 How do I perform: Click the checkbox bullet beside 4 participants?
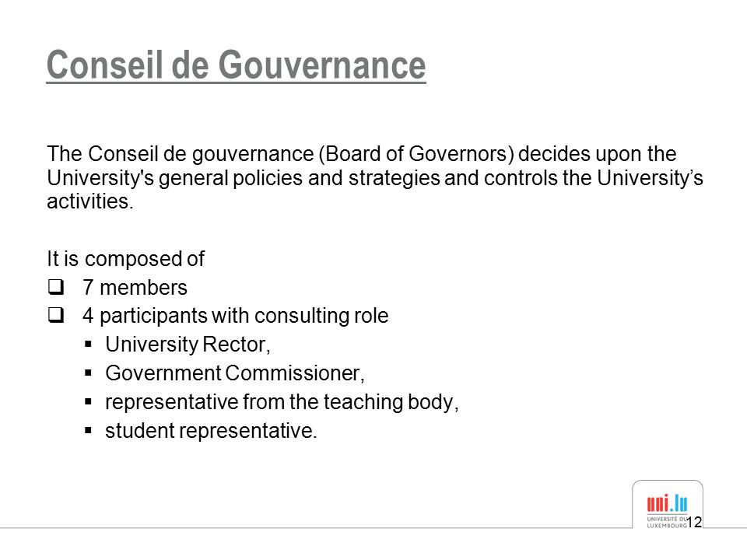click(56, 315)
